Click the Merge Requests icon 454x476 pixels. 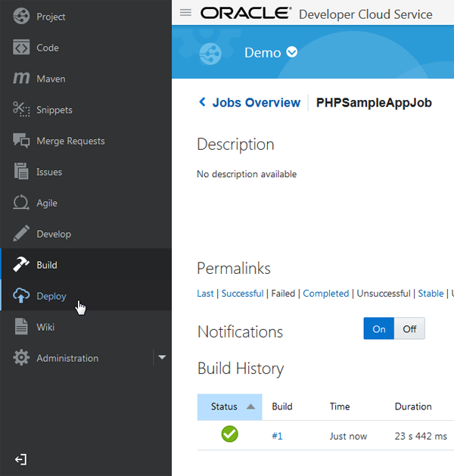pos(21,141)
